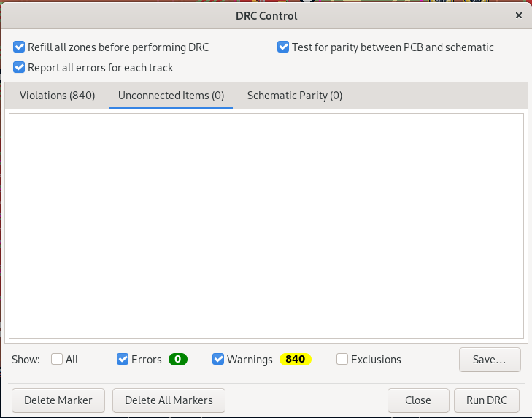Click inside the empty unconnected items list
532x418 pixels.
click(x=266, y=226)
